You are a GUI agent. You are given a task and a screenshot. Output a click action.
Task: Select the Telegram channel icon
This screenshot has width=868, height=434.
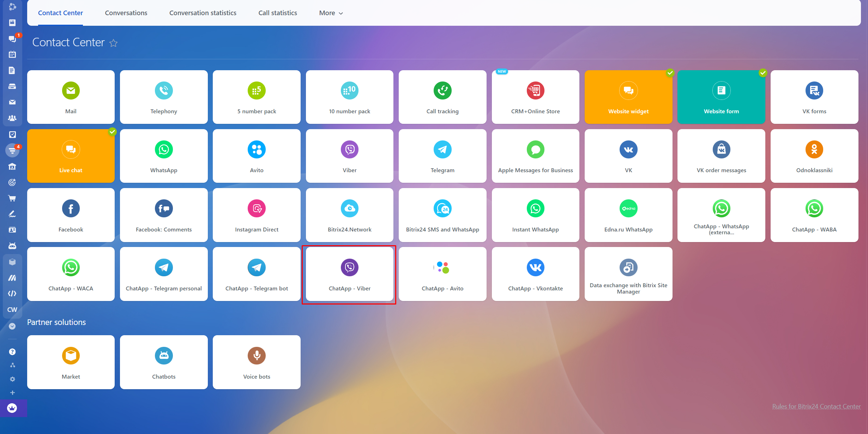442,150
